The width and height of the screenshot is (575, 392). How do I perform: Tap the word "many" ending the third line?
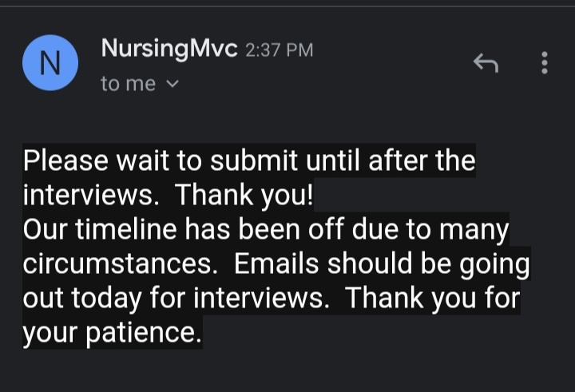pos(474,231)
